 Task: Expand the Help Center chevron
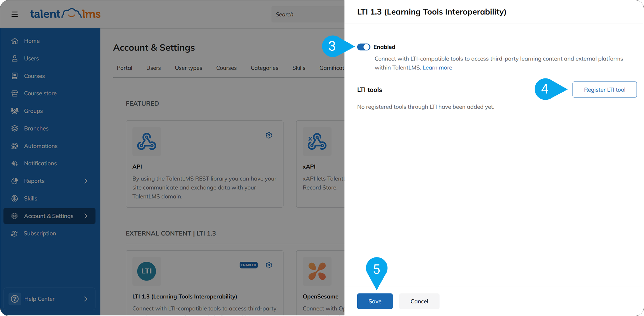86,299
